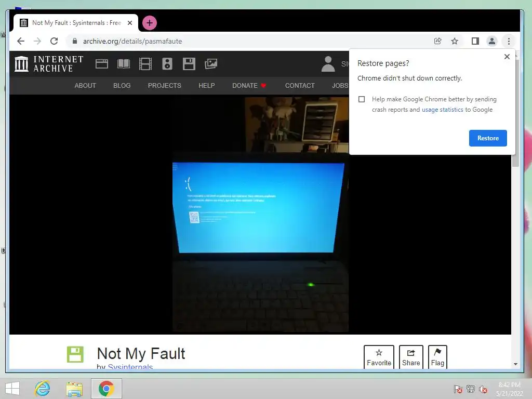Screen dimensions: 532x399
Task: Click the vertical scrollbar thumb
Action: (x=515, y=113)
